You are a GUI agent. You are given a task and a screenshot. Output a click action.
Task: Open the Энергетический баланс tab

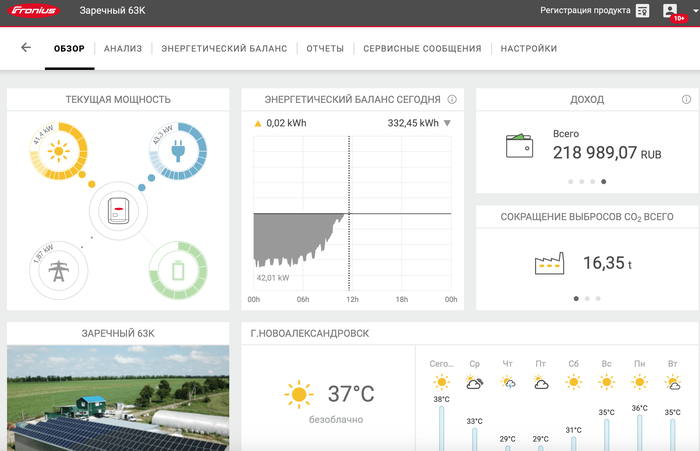click(x=224, y=48)
